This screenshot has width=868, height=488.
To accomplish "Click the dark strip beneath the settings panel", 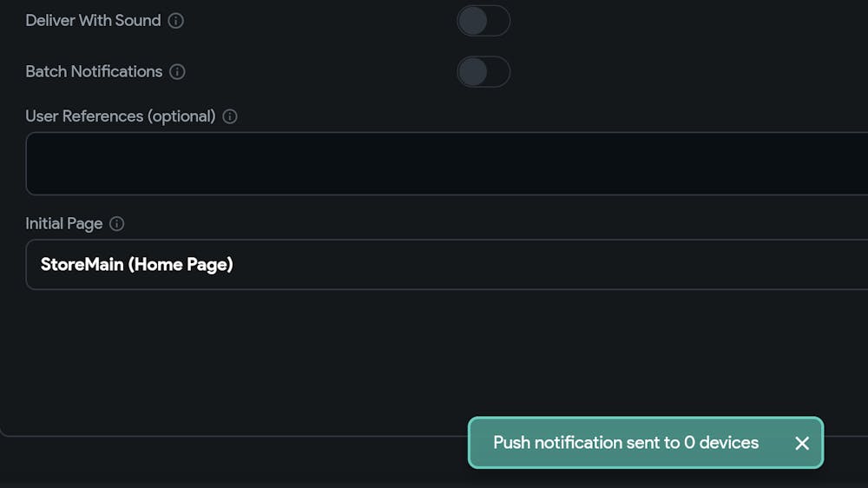I will tap(217, 465).
